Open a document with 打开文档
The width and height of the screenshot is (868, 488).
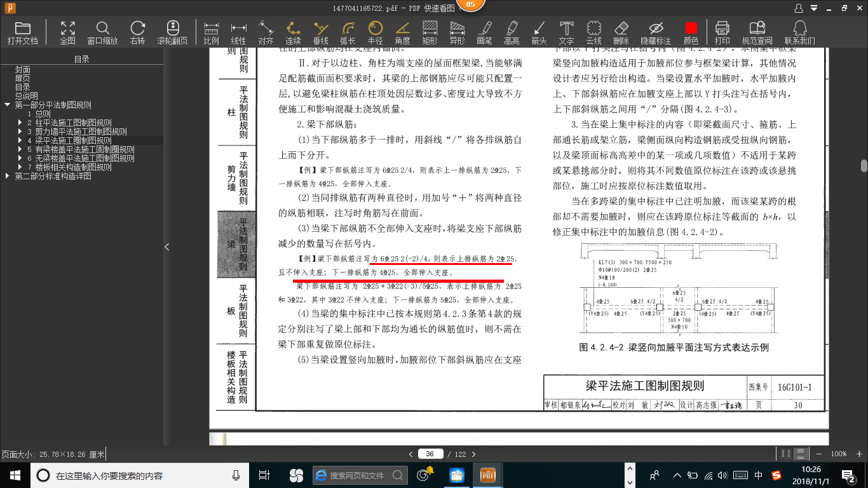click(x=22, y=32)
